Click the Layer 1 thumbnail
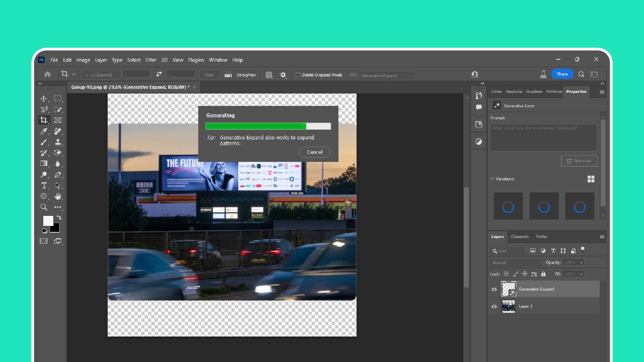 click(508, 306)
